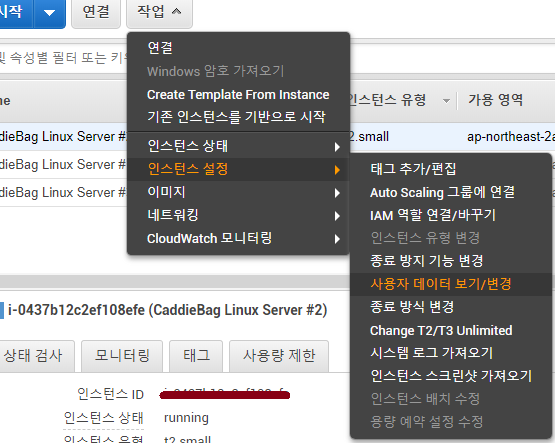Open the 인스턴스 설정 submenu item
The image size is (555, 443).
(238, 169)
